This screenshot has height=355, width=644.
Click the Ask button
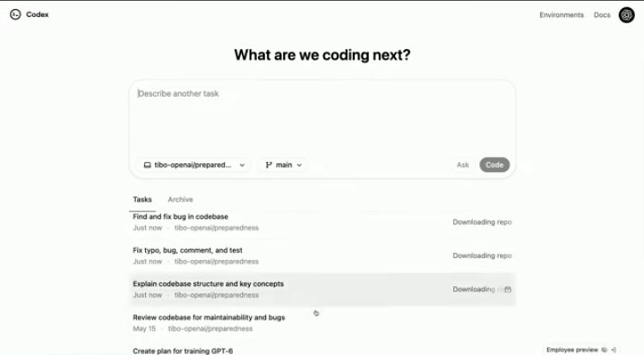[x=462, y=165]
